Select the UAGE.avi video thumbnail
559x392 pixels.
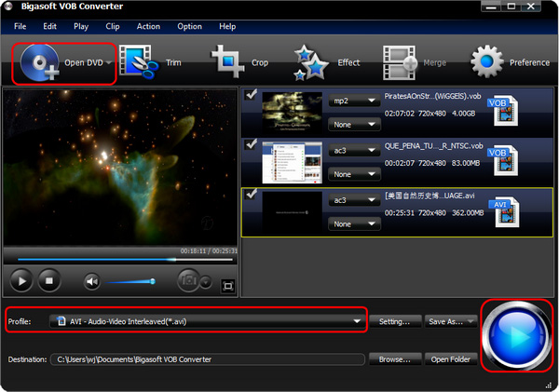point(292,212)
